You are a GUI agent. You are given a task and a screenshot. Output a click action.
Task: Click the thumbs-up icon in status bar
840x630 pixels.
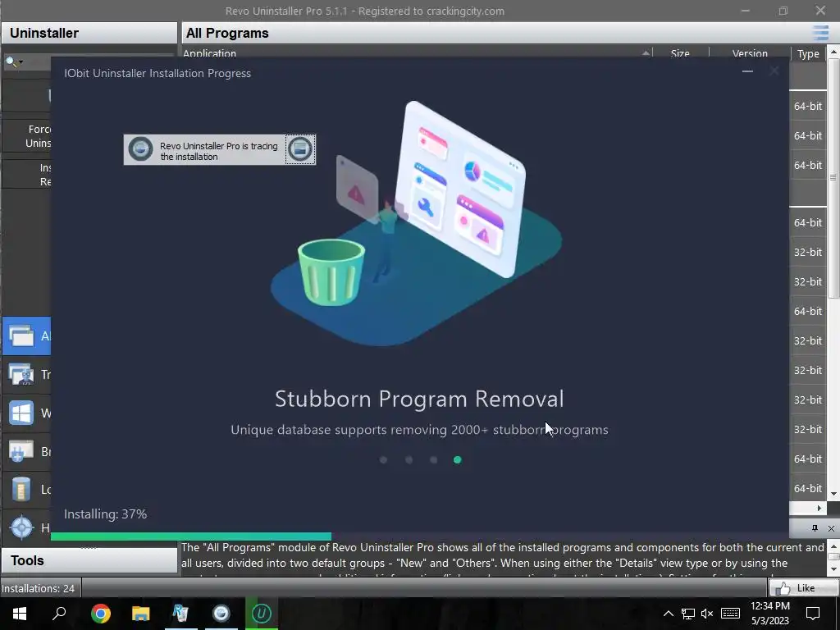[783, 588]
